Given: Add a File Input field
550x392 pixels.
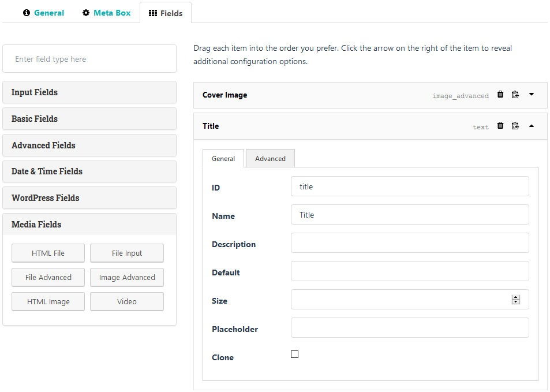Looking at the screenshot, I should click(127, 253).
